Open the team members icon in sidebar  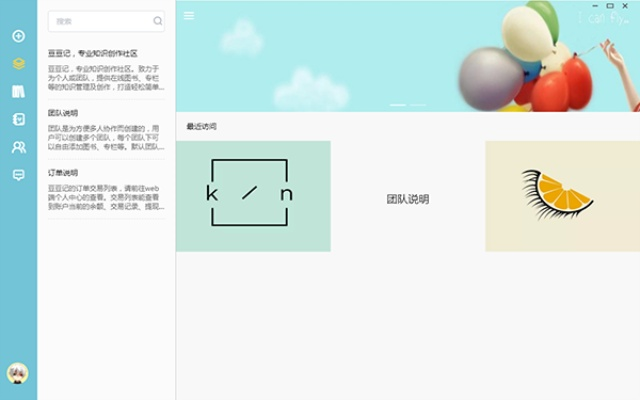(18, 147)
